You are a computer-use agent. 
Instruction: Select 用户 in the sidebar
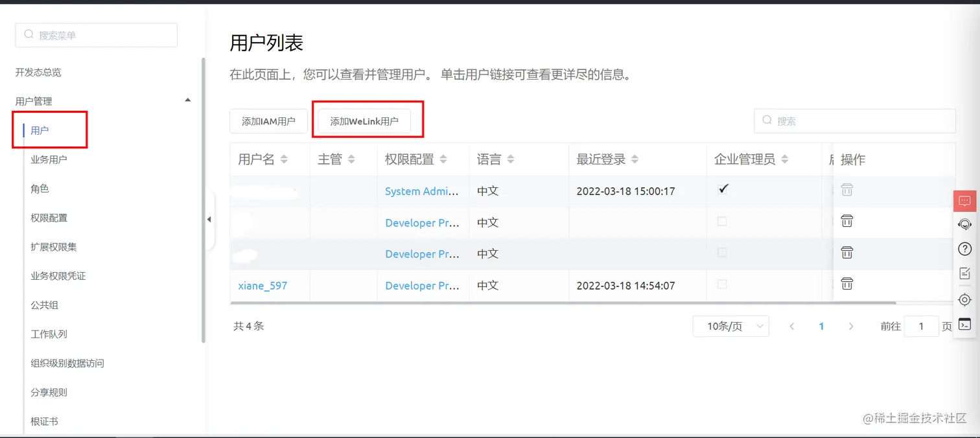tap(40, 130)
